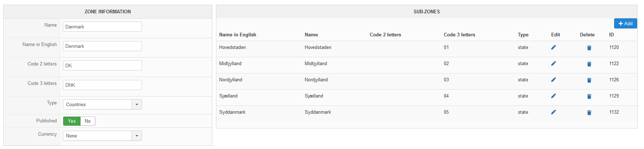Delete the Nordjylland sub-zone
Screen dimensions: 644x149
pos(589,80)
